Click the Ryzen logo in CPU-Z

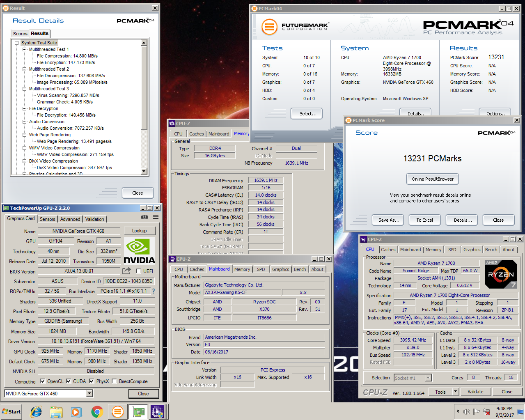click(501, 274)
